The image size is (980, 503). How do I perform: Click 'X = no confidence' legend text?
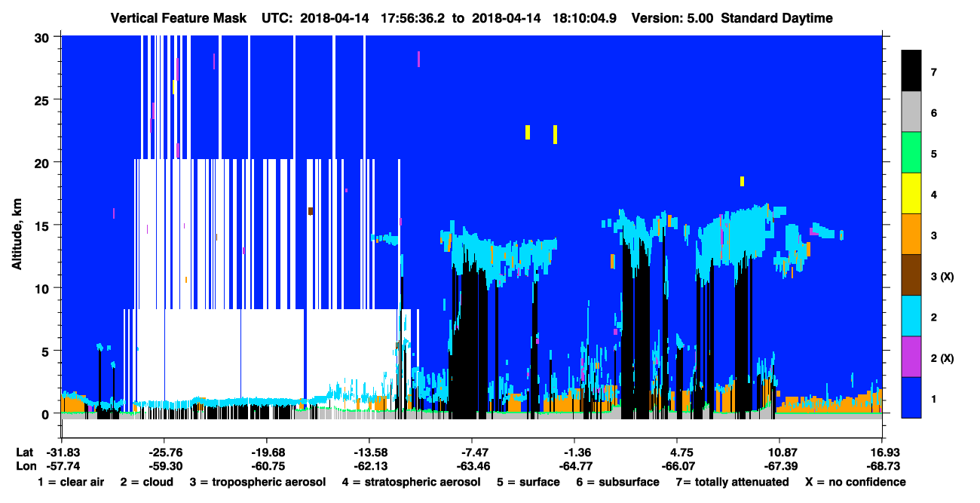coord(856,482)
